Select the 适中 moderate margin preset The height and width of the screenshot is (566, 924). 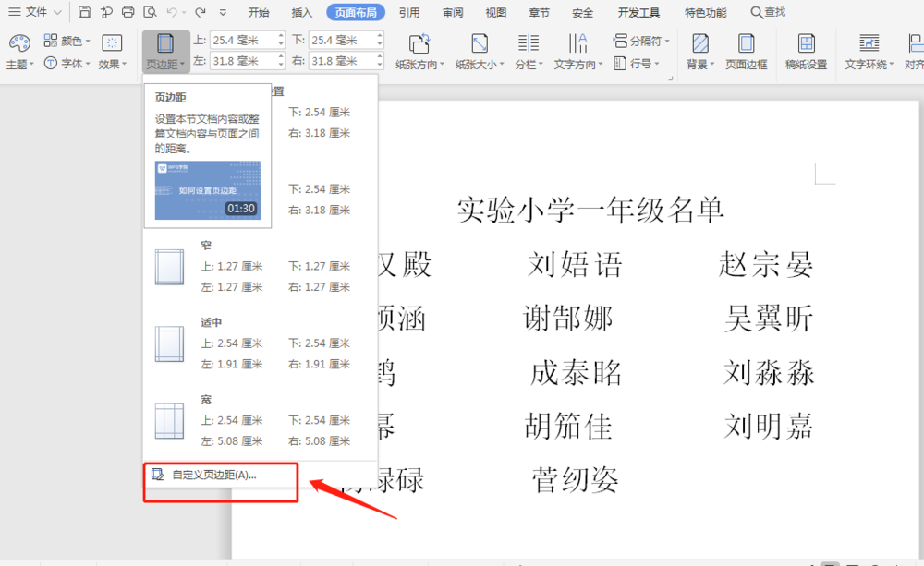[260, 344]
